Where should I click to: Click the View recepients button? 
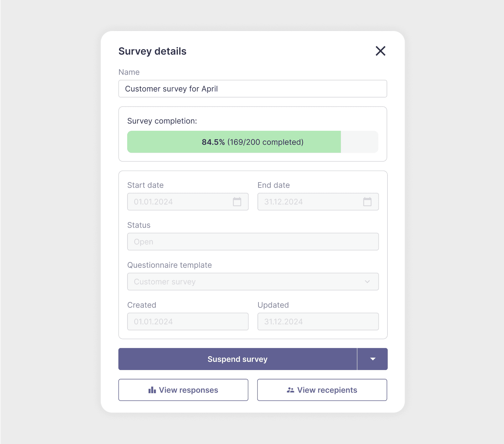[322, 390]
